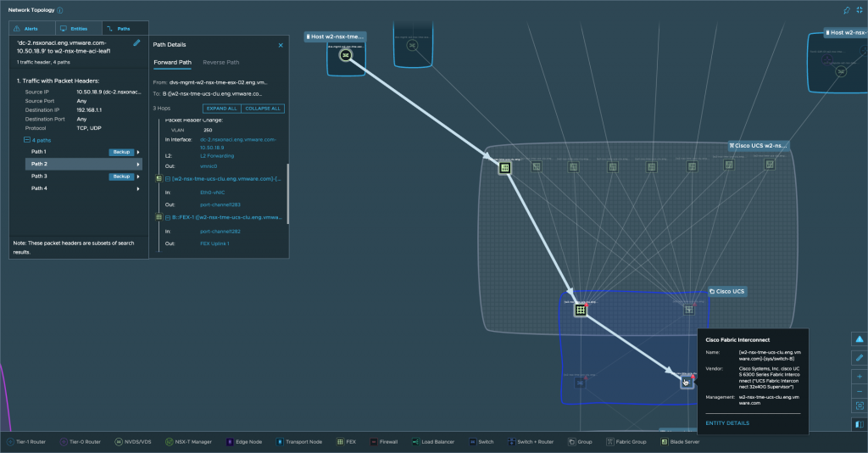Click the COLLAPSE ALL button
868x453 pixels.
pyautogui.click(x=262, y=109)
